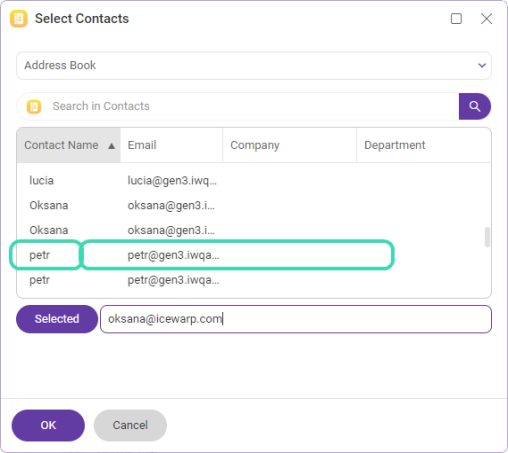Maximize the Select Contacts dialog
This screenshot has width=508, height=453.
456,19
